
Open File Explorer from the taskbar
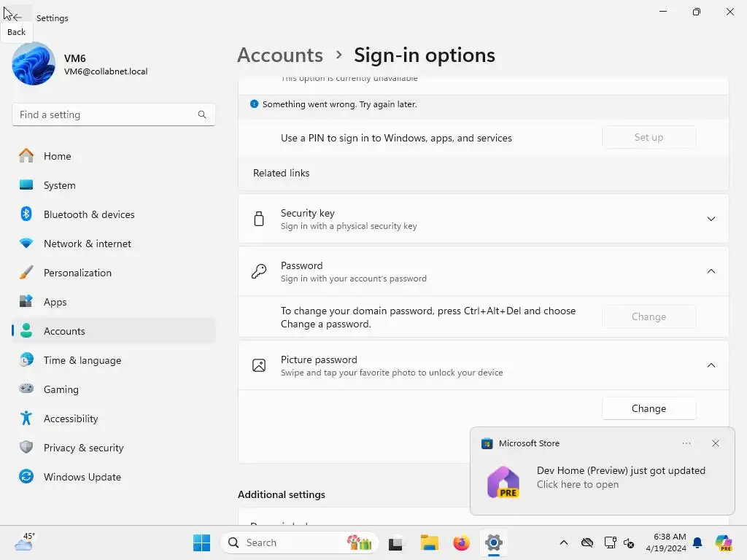(429, 542)
